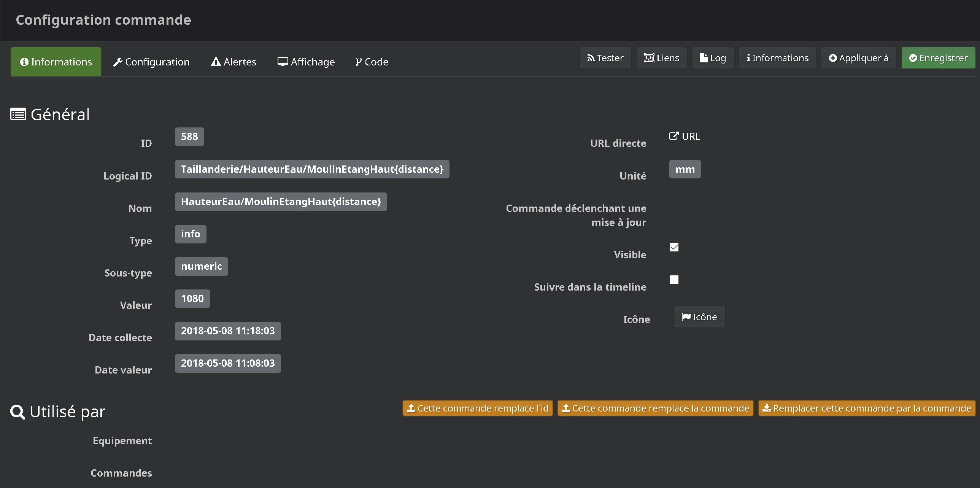Click the external link icon beside URL

click(x=674, y=136)
